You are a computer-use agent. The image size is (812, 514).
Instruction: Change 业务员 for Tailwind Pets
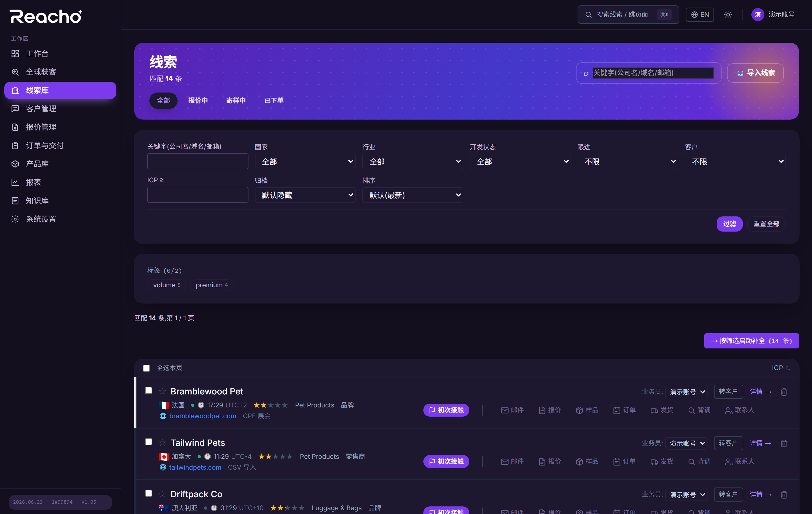coord(686,443)
